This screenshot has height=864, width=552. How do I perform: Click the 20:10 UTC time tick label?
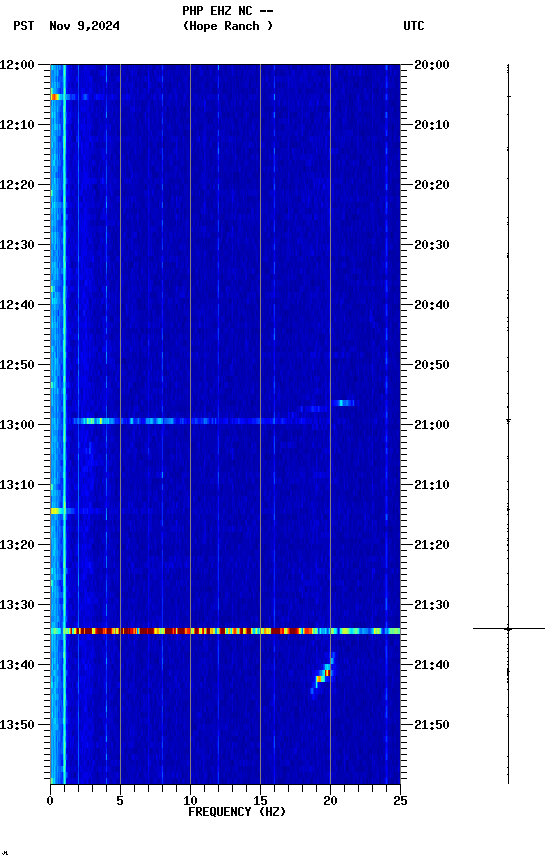[432, 125]
